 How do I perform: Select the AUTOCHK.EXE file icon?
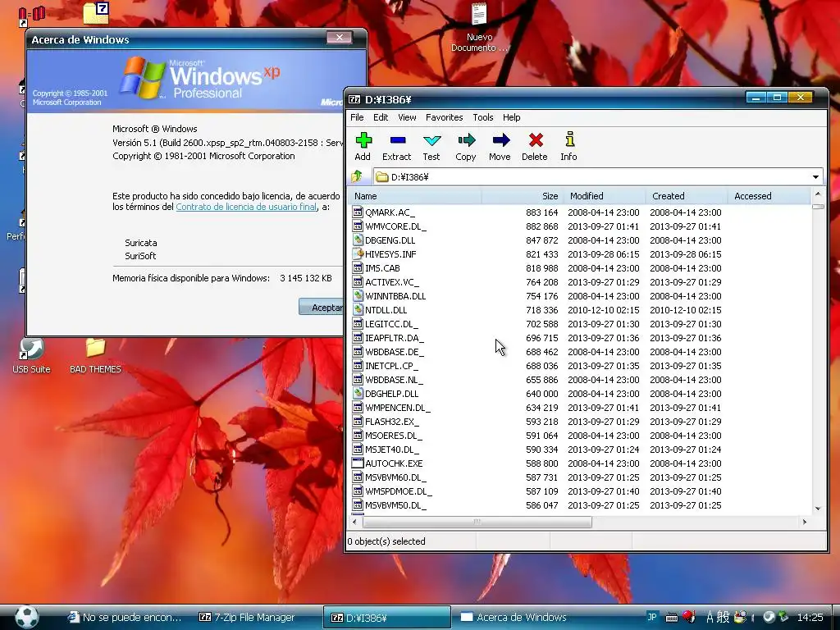(x=358, y=463)
